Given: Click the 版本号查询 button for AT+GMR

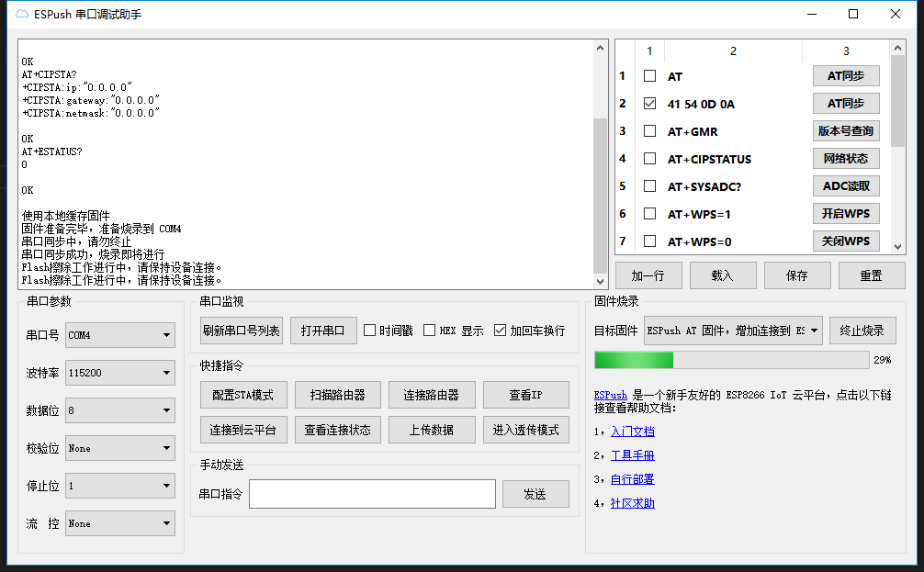Looking at the screenshot, I should pyautogui.click(x=846, y=131).
